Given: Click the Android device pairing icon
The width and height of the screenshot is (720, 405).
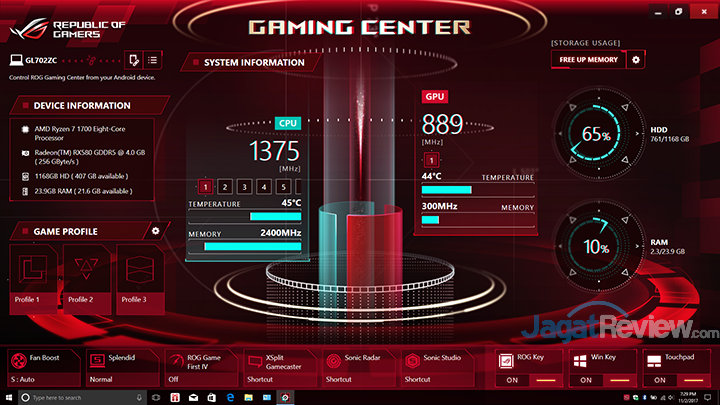Looking at the screenshot, I should [x=134, y=60].
